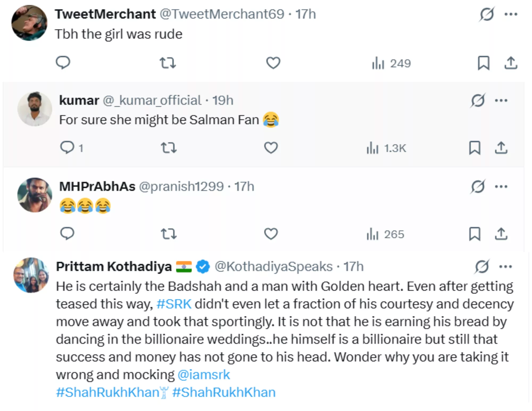
Task: Bookmark kumar's Salman Fan tweet
Action: [x=475, y=148]
